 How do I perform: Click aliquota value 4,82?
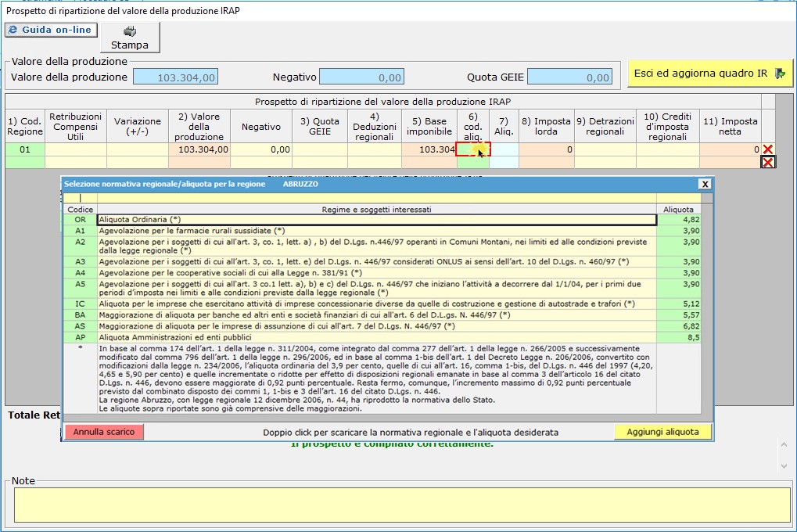click(x=679, y=220)
